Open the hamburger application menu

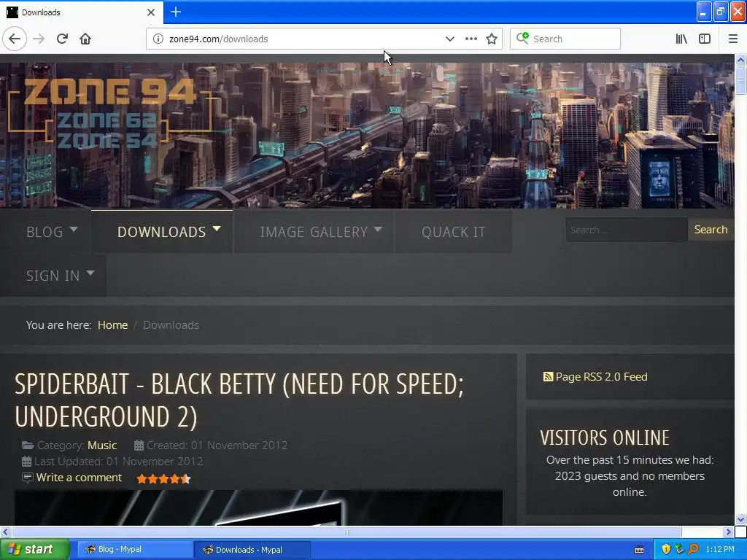point(732,39)
